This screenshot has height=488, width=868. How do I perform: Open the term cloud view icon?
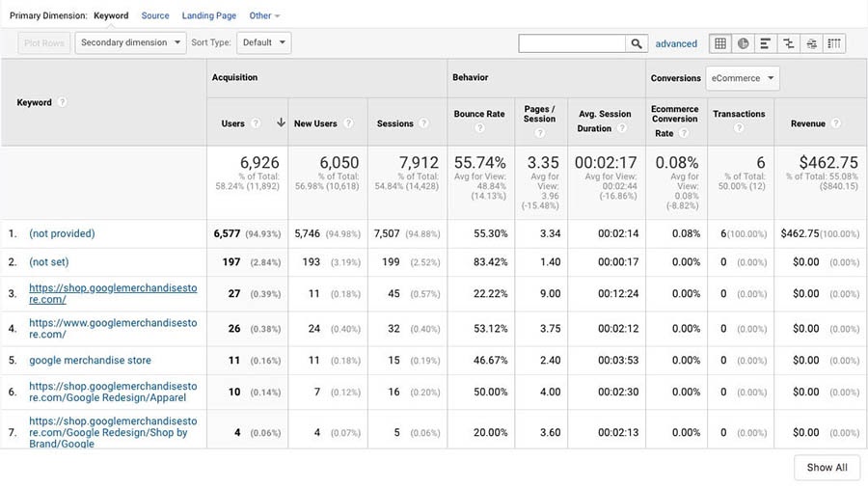click(811, 43)
